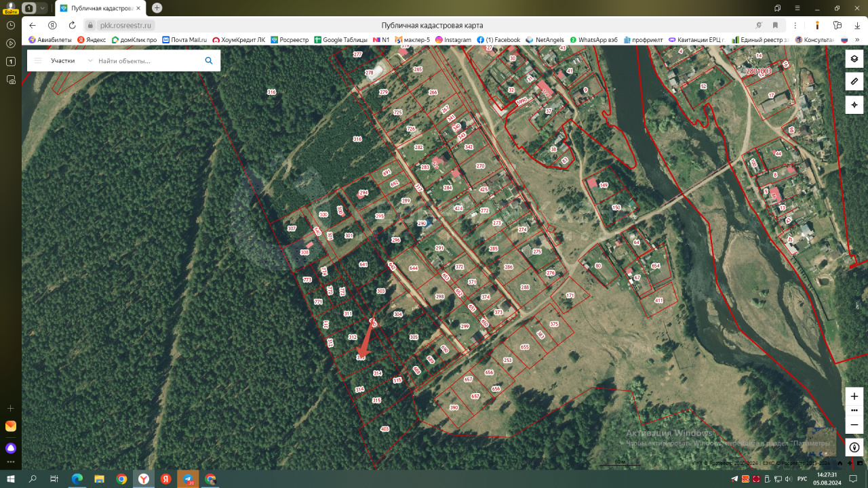Screen dimensions: 868x488
Task: Select parcel 403 on the map
Action: point(385,429)
